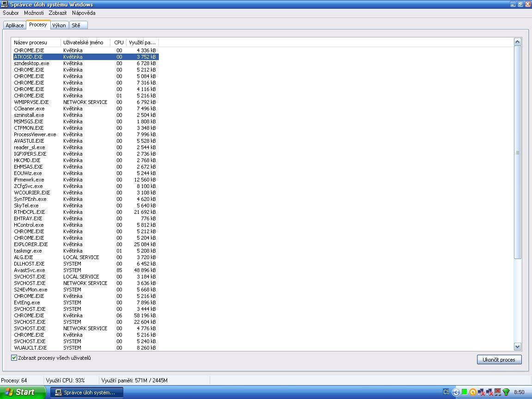
Task: Select the IGFXPERS.EXE process
Action: pos(86,154)
